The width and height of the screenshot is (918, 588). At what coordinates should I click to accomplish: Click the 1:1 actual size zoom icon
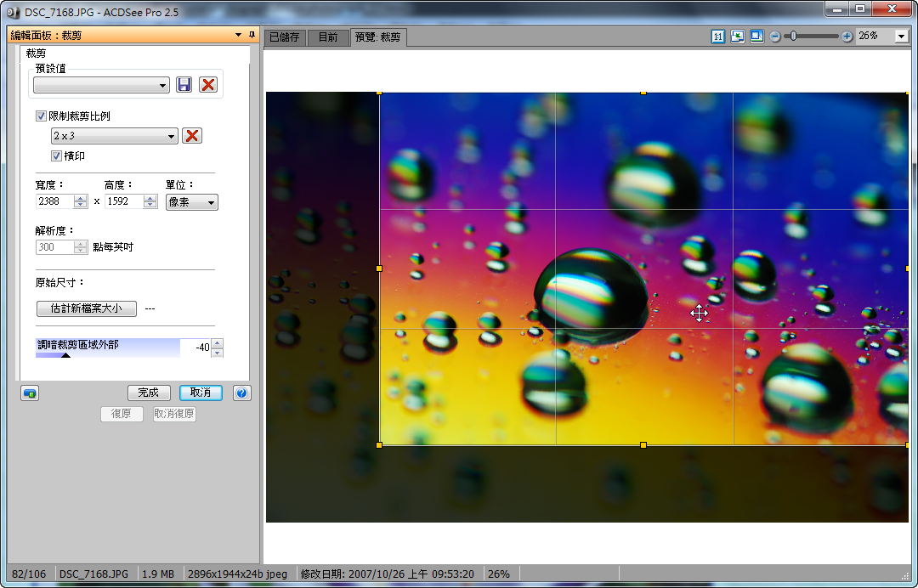tap(718, 37)
